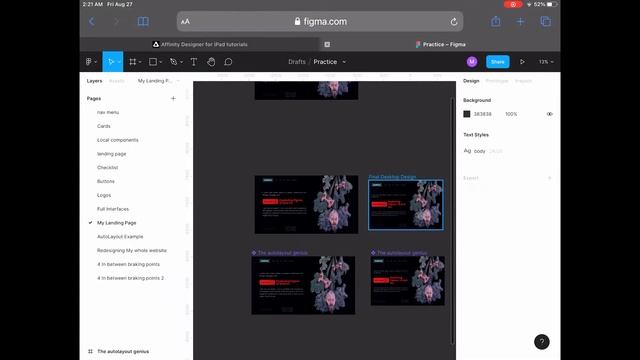The width and height of the screenshot is (640, 360).
Task: Open Safari reader text size AA menu
Action: point(185,22)
